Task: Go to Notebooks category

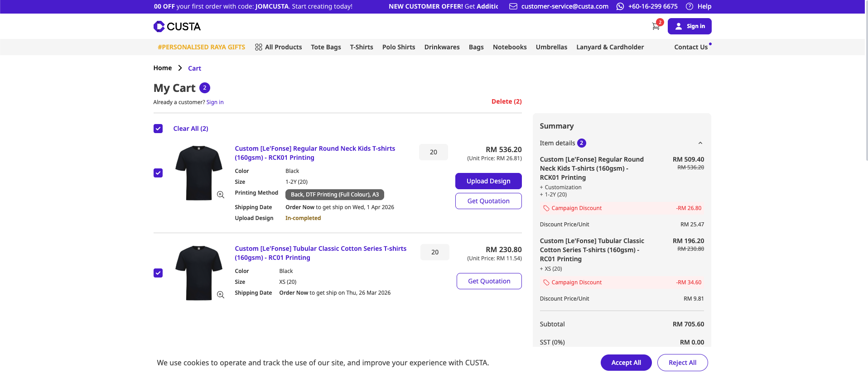Action: tap(510, 47)
